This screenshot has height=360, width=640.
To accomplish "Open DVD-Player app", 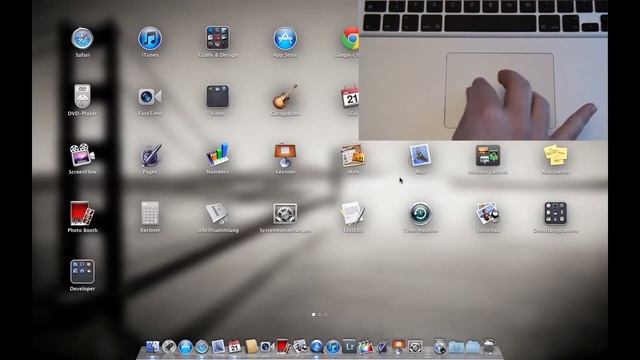I will click(x=82, y=97).
